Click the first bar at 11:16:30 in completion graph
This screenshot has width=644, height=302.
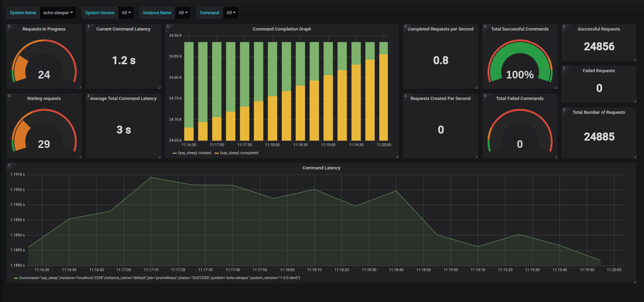click(x=189, y=91)
